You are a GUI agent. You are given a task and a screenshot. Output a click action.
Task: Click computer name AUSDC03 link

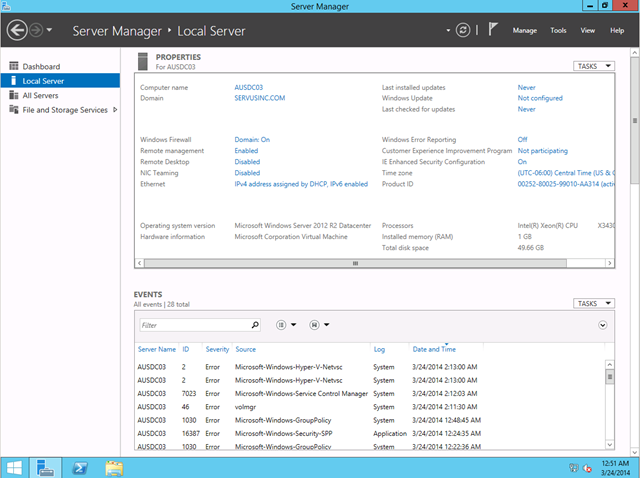coord(249,87)
